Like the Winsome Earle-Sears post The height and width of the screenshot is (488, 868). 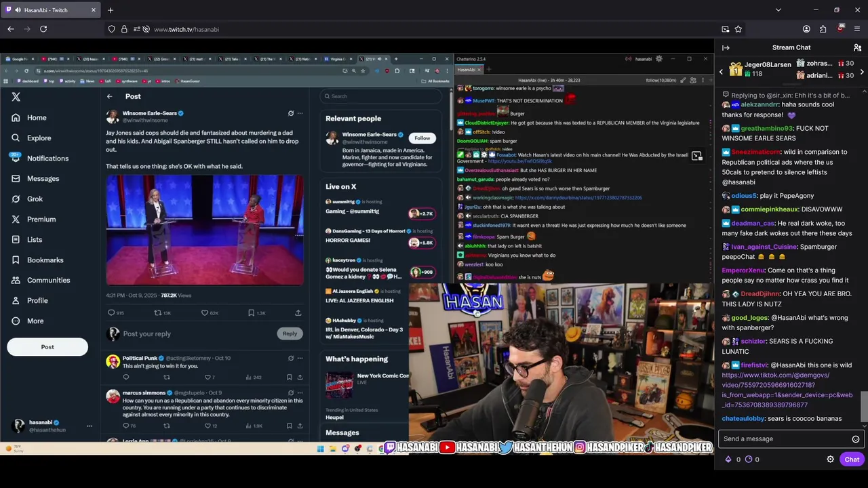pos(205,313)
